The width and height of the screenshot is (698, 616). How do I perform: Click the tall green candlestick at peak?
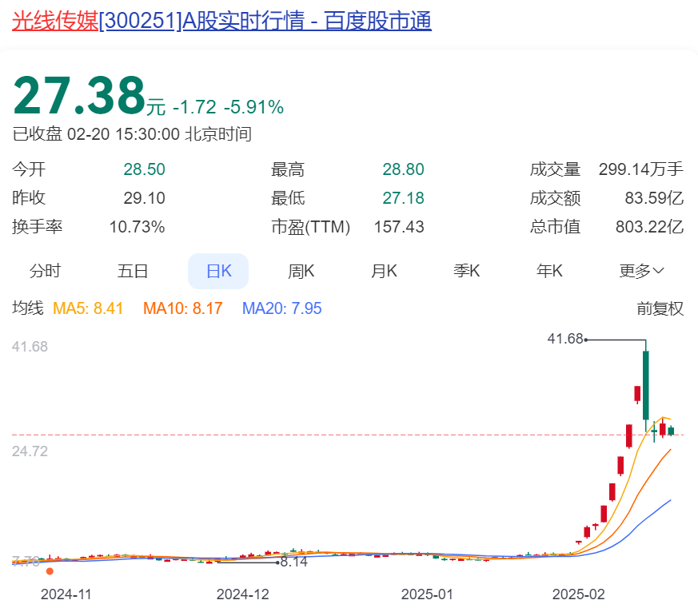pos(645,385)
